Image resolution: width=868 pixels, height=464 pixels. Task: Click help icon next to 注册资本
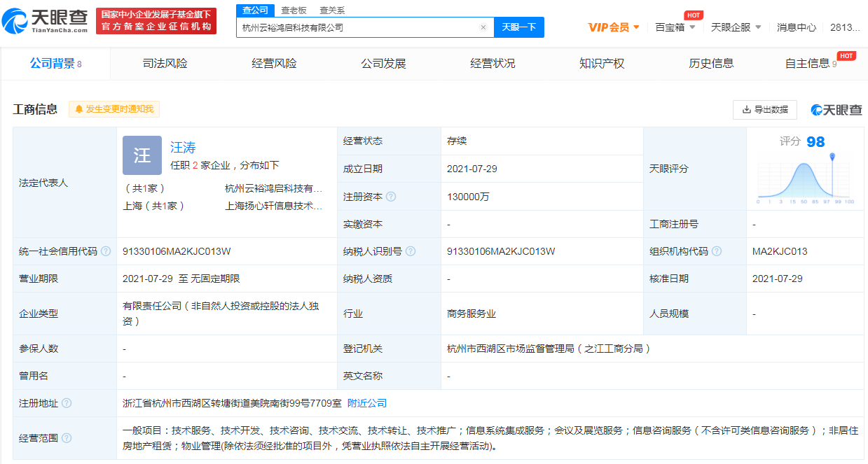(391, 197)
